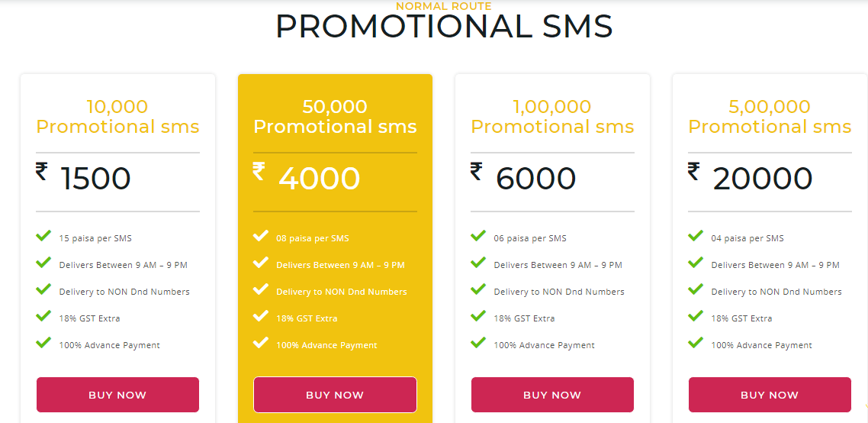Screen dimensions: 868x423
Task: Click checkmark beside 100% Advance Payment in 5,00,000 plan
Action: click(696, 343)
